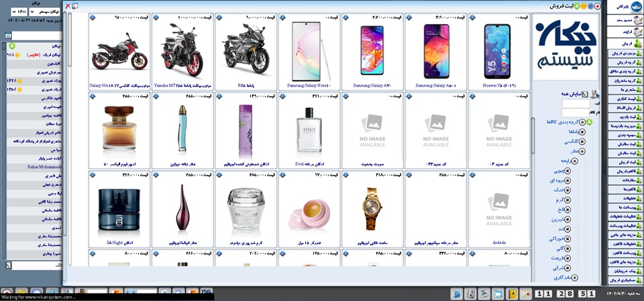Viewport: 644px width, 301px height.
Task: Click green icon beside نیکان in user list
Action: (x=12, y=46)
